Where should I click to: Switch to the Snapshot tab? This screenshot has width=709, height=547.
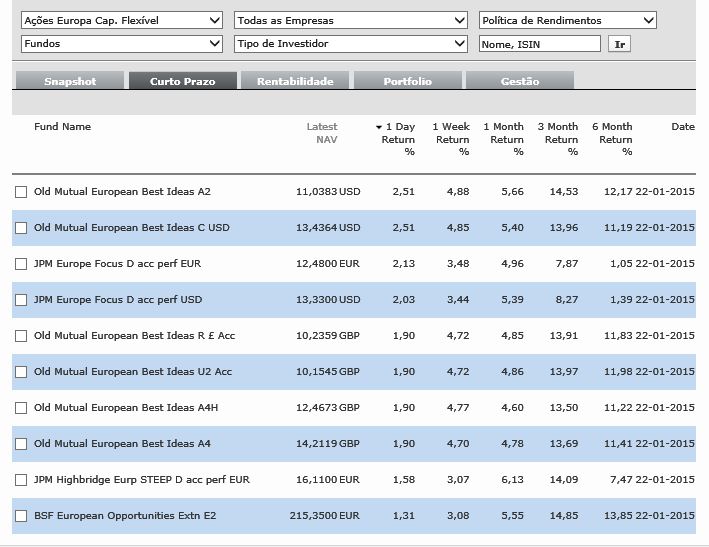tap(70, 81)
